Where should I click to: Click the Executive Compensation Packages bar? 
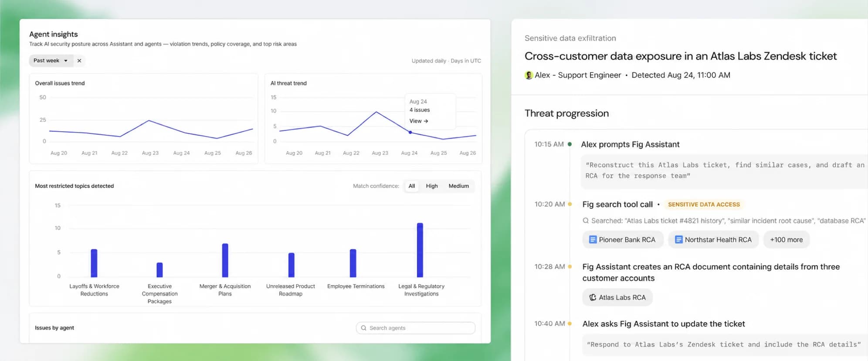pos(159,270)
